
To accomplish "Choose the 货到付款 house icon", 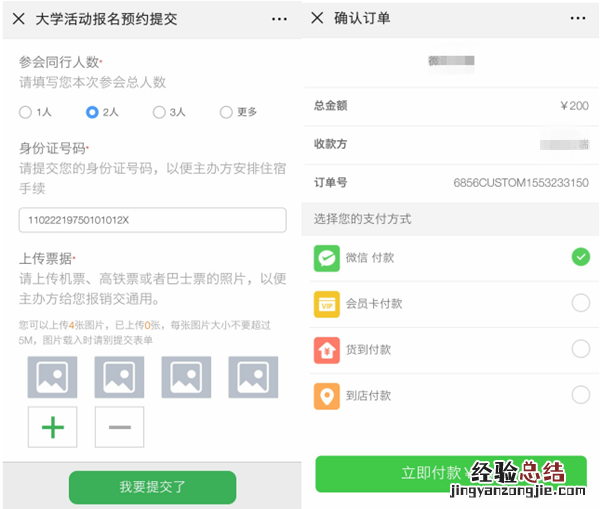I will click(x=327, y=349).
